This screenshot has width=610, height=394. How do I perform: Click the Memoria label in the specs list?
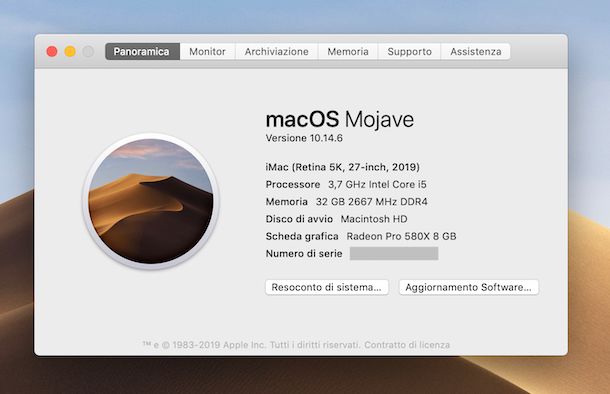(x=287, y=201)
